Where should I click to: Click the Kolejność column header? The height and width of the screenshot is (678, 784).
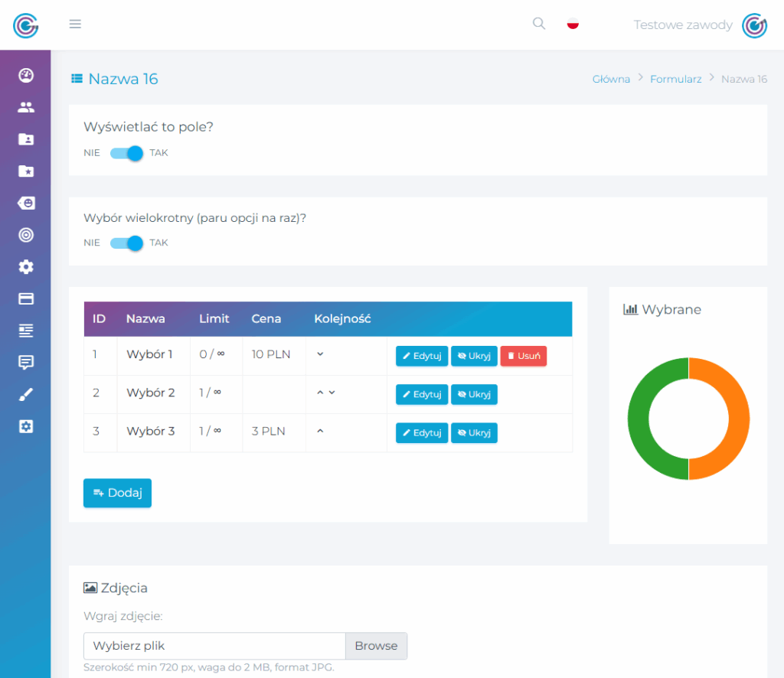pyautogui.click(x=342, y=319)
